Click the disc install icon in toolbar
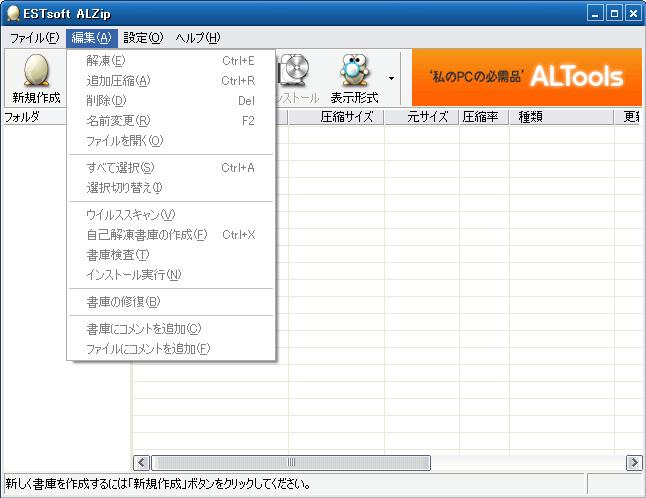Viewport: 646px width, 498px height. (x=294, y=70)
